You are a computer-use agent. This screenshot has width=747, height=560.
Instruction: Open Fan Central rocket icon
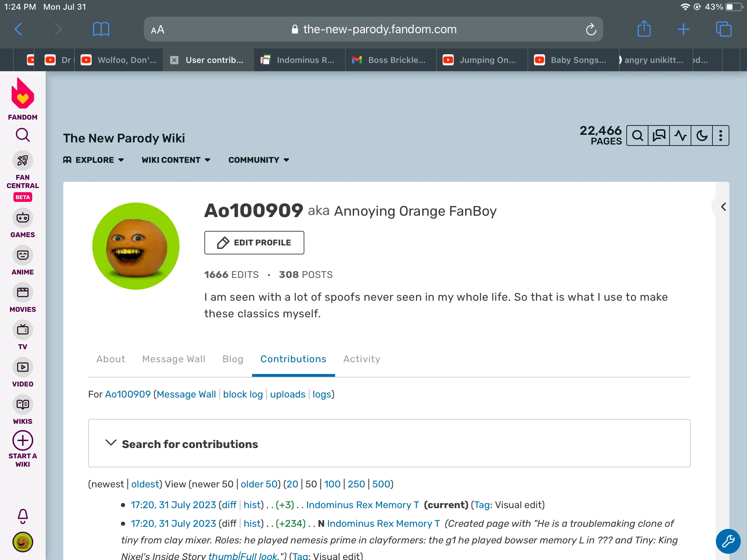[22, 160]
